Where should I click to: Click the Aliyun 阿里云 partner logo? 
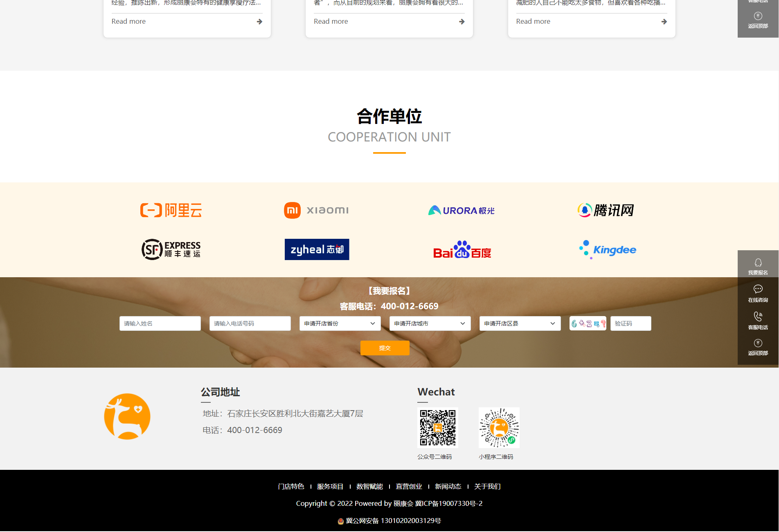coord(171,210)
